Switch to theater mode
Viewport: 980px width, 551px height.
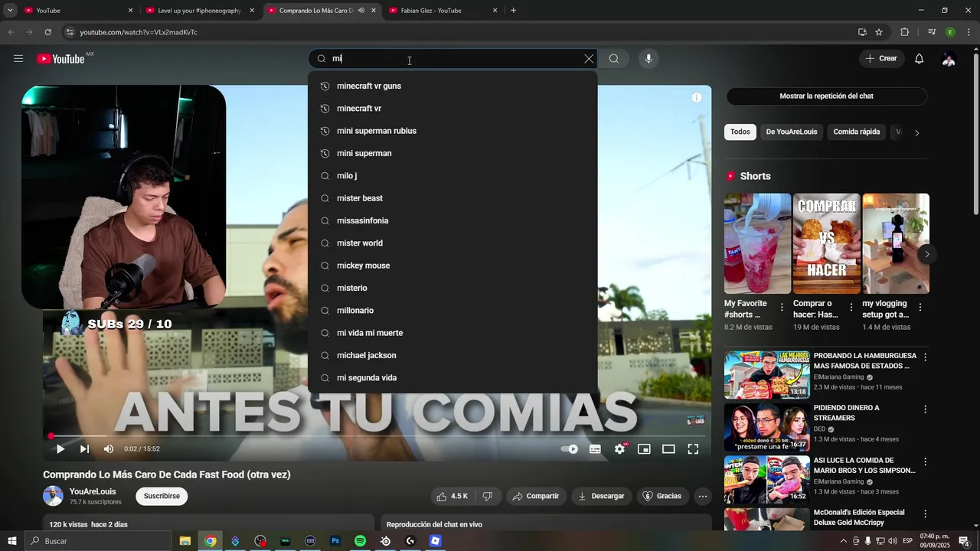click(x=668, y=449)
